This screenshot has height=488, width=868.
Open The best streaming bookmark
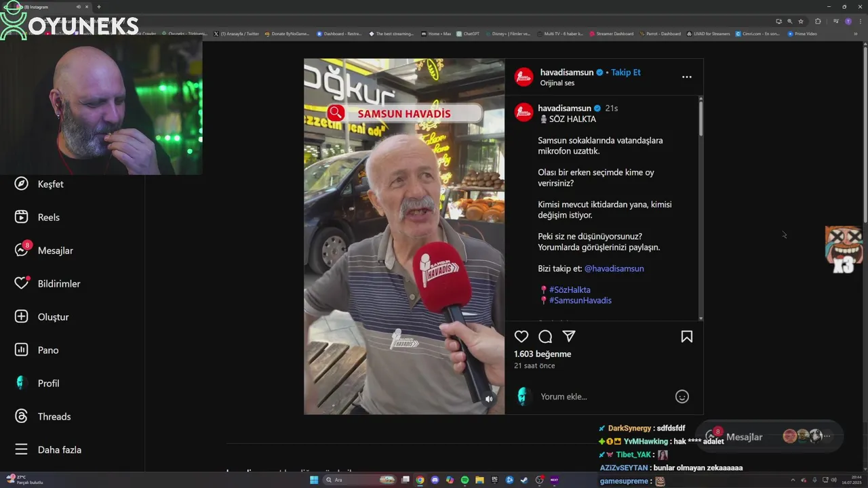point(391,33)
